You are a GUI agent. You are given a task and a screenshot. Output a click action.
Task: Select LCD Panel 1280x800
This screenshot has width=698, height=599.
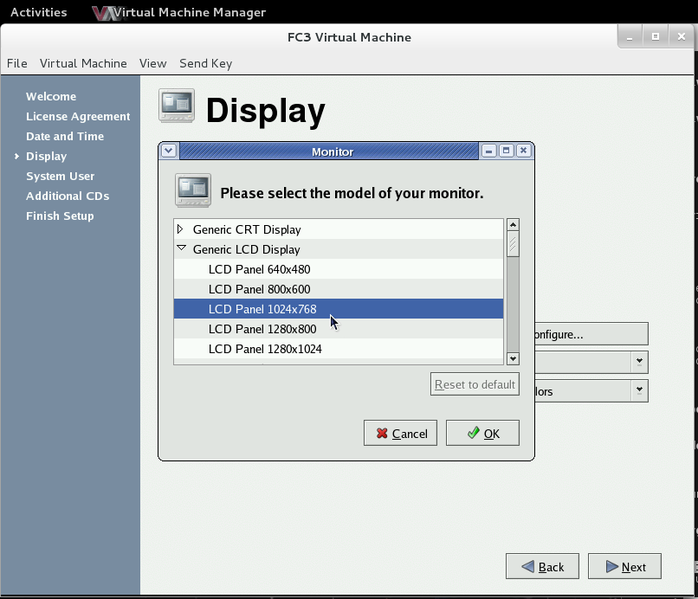tap(338, 329)
